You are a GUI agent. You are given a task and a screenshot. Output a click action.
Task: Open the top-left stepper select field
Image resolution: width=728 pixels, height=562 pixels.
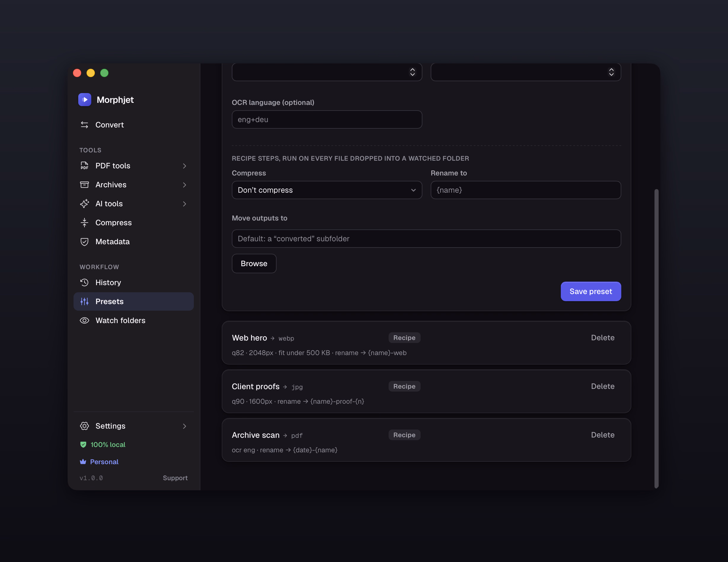(x=327, y=72)
